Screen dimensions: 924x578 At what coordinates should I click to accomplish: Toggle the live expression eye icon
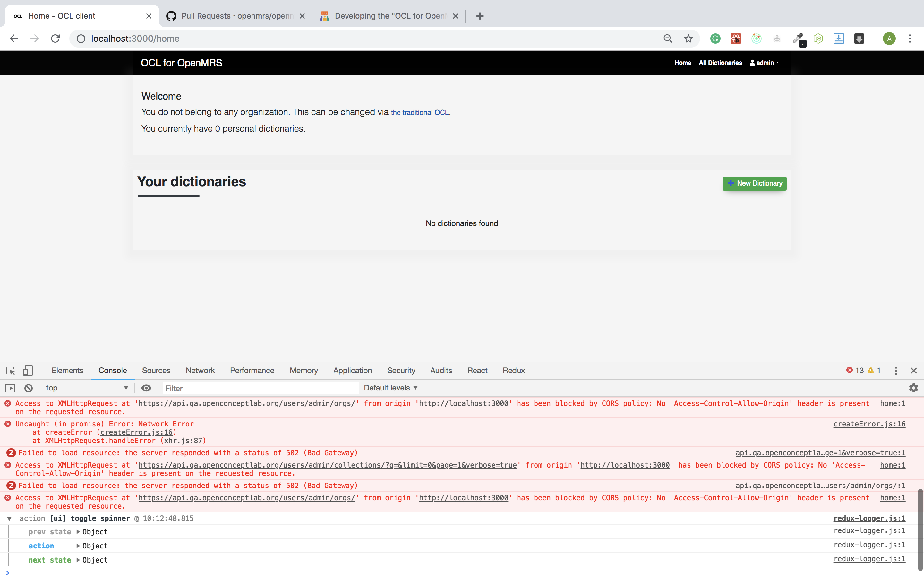point(146,388)
